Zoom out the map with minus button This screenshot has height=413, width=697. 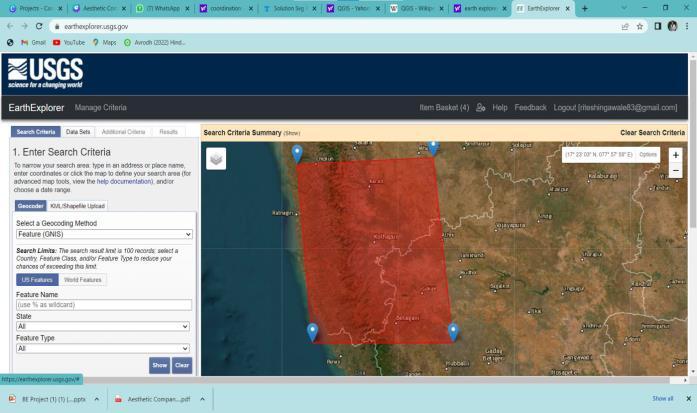click(x=676, y=171)
